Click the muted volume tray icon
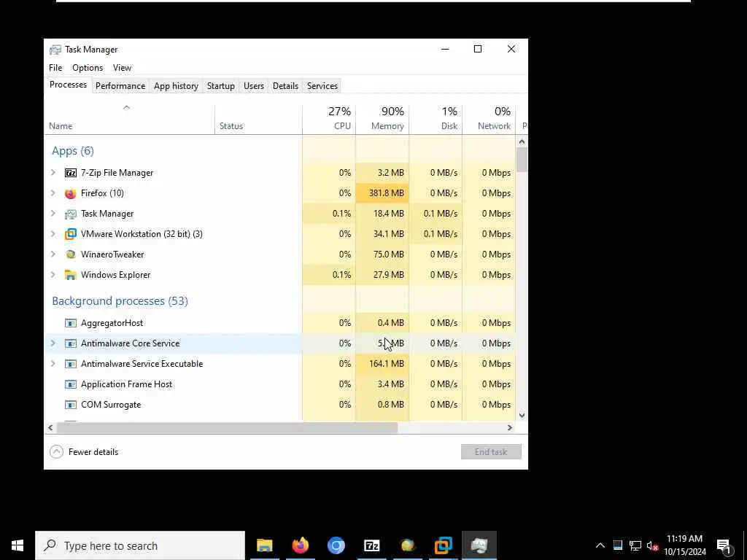This screenshot has width=747, height=560. tap(652, 545)
